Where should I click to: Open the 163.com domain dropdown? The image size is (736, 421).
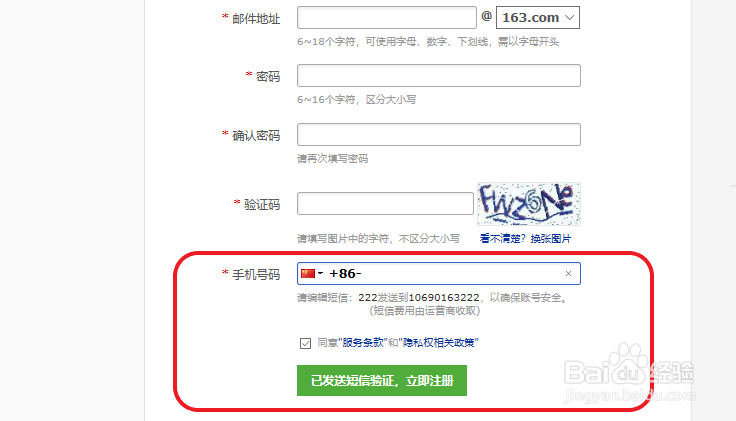tap(538, 17)
